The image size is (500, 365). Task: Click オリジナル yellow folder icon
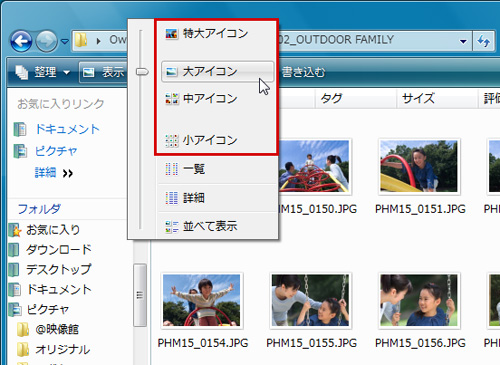pos(23,349)
